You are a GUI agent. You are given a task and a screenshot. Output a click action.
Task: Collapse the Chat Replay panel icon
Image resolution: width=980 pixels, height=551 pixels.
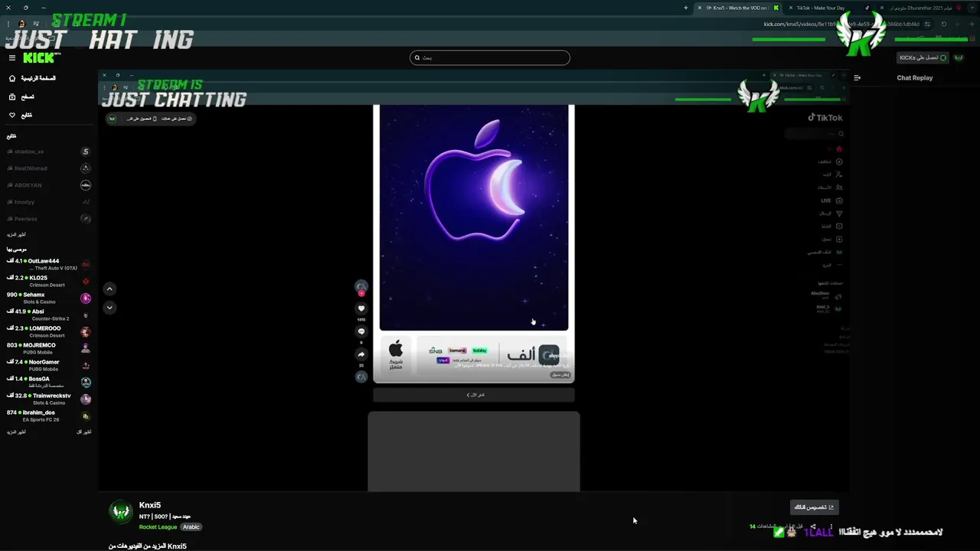point(857,77)
